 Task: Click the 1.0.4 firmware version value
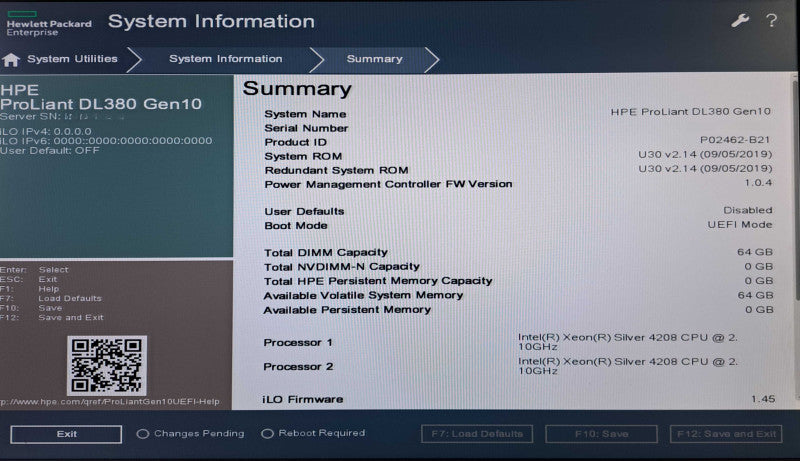pyautogui.click(x=758, y=183)
